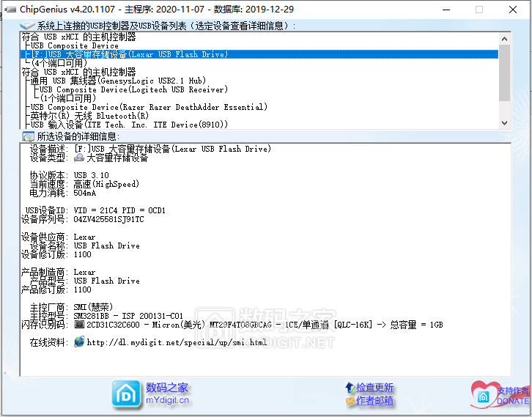The height and width of the screenshot is (417, 532).
Task: Click the VID = 21C4 PID = 0CD1 line
Action: coord(119,210)
